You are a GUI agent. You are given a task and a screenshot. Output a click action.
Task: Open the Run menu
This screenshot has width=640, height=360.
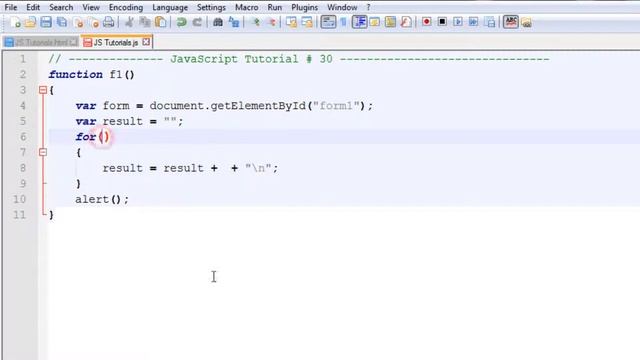pos(274,7)
